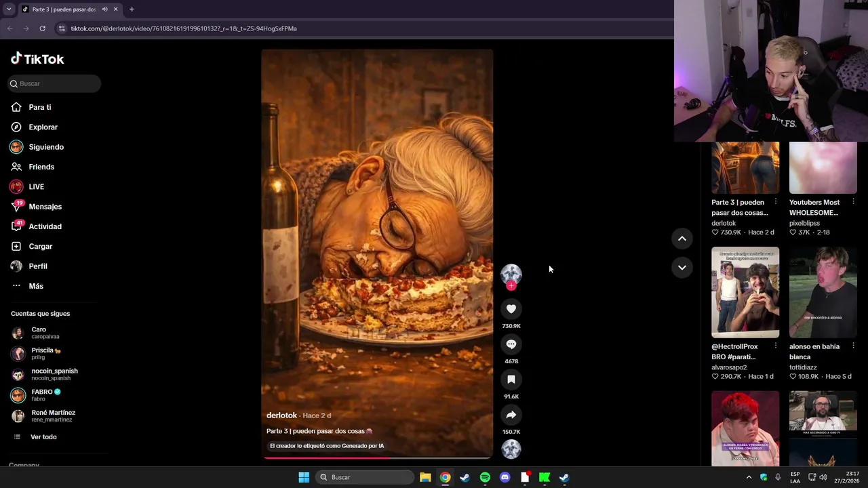The height and width of the screenshot is (488, 868).
Task: Go back in browser history
Action: [x=10, y=28]
